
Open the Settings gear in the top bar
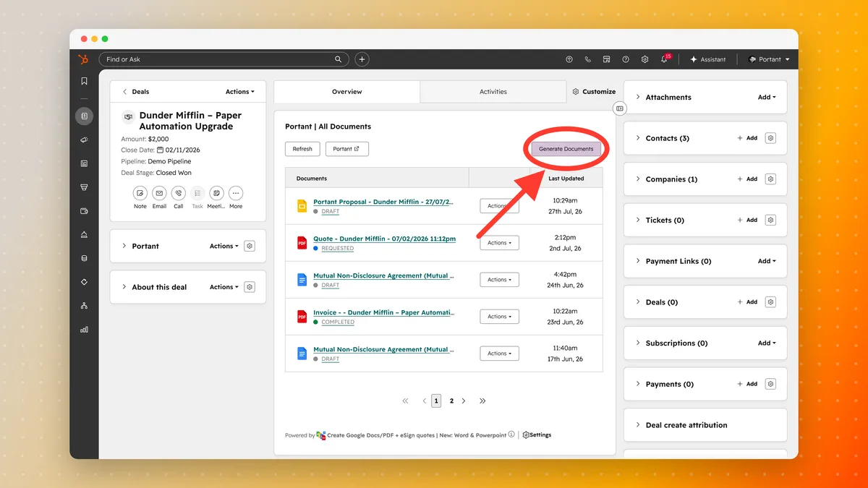pyautogui.click(x=644, y=59)
